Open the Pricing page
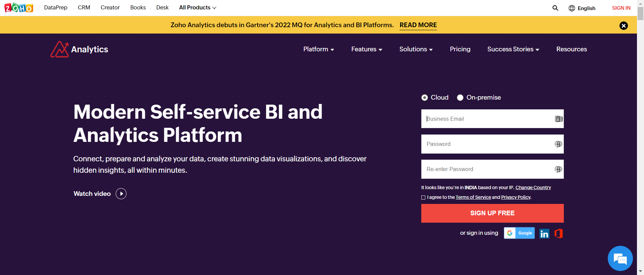 [x=460, y=49]
